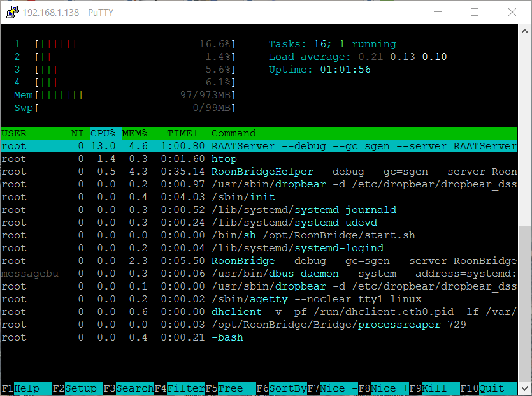Sort by the MEM% column header

point(134,133)
